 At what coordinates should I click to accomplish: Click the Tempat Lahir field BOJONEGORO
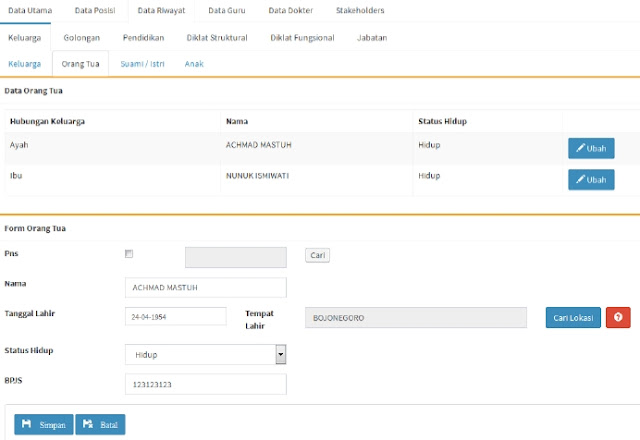416,318
